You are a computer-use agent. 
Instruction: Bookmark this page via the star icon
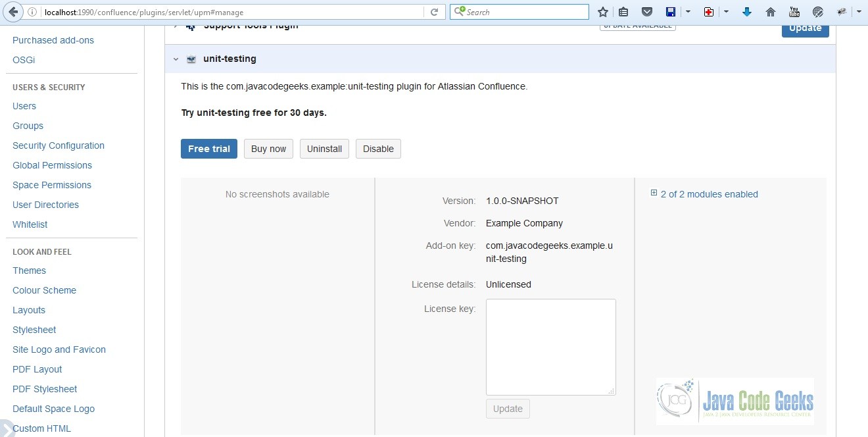tap(603, 11)
